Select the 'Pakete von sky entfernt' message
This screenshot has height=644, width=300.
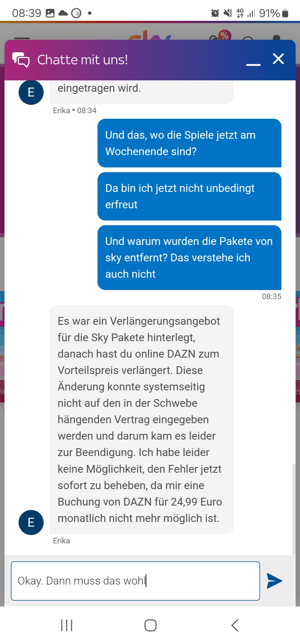pos(189,257)
